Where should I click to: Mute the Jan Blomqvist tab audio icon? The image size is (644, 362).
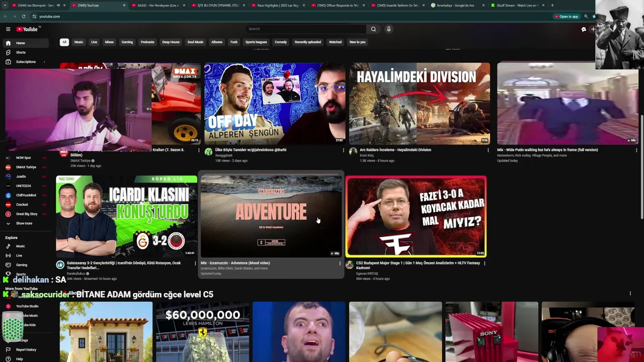[58, 6]
